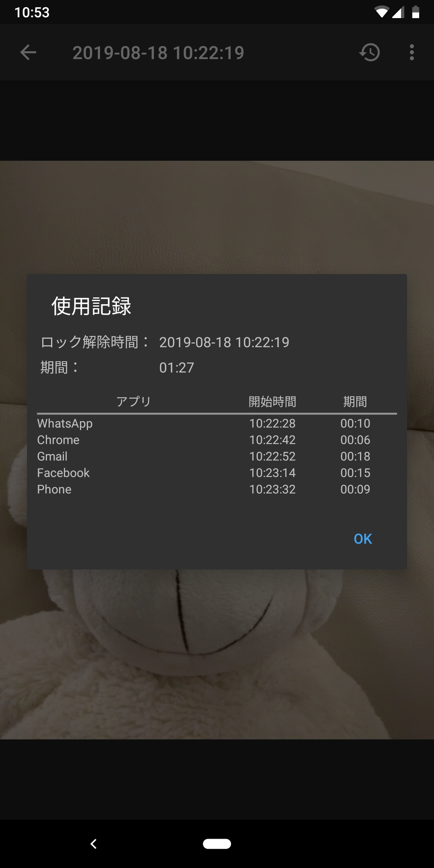Tap the home pill in the navigation bar
The width and height of the screenshot is (434, 868).
[x=217, y=844]
